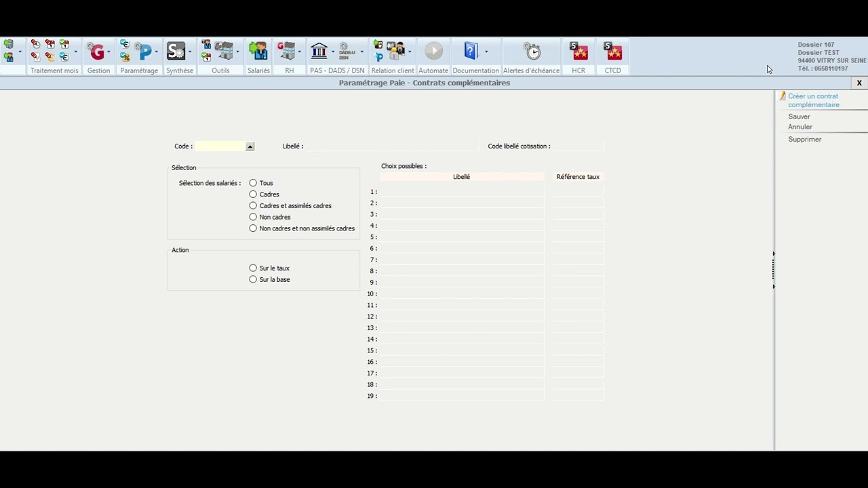Open Alertes d'échéance stopwatch icon
The width and height of the screenshot is (868, 488).
coord(533,52)
